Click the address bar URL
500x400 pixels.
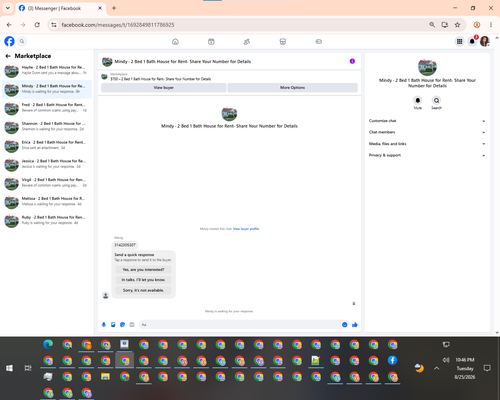(x=118, y=25)
